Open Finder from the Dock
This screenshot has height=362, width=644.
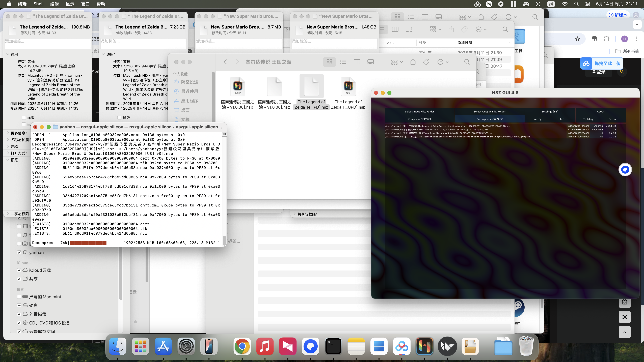[118, 346]
